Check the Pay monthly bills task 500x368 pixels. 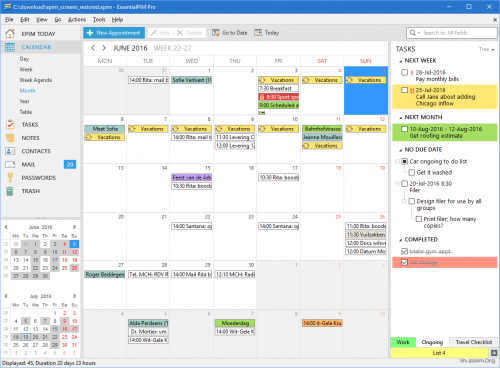pos(404,72)
